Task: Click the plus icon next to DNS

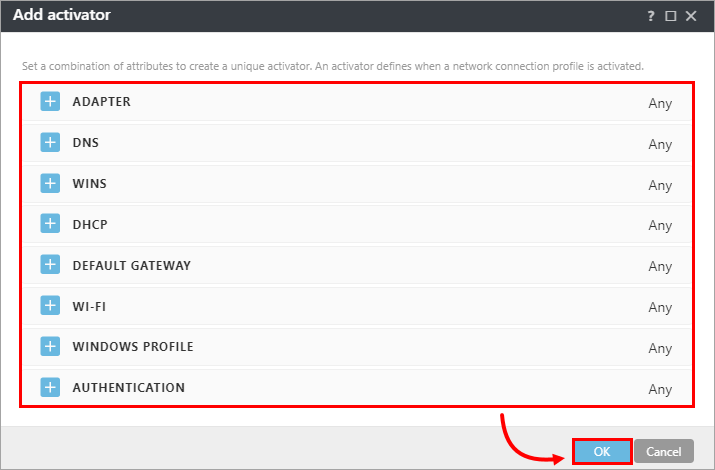Action: 50,143
